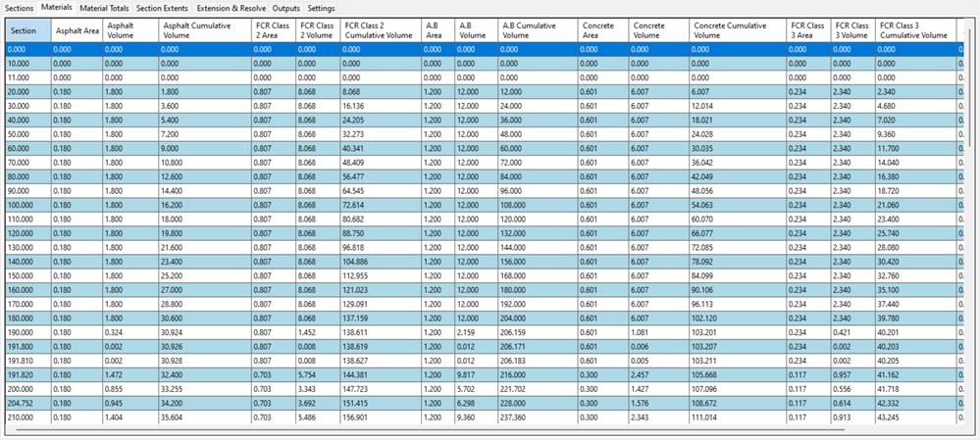The height and width of the screenshot is (440, 980).
Task: Click the Concrete Area column header
Action: pyautogui.click(x=602, y=30)
